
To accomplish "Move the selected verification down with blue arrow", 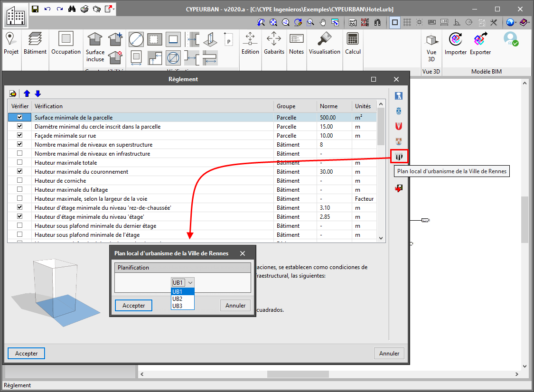I will (38, 93).
